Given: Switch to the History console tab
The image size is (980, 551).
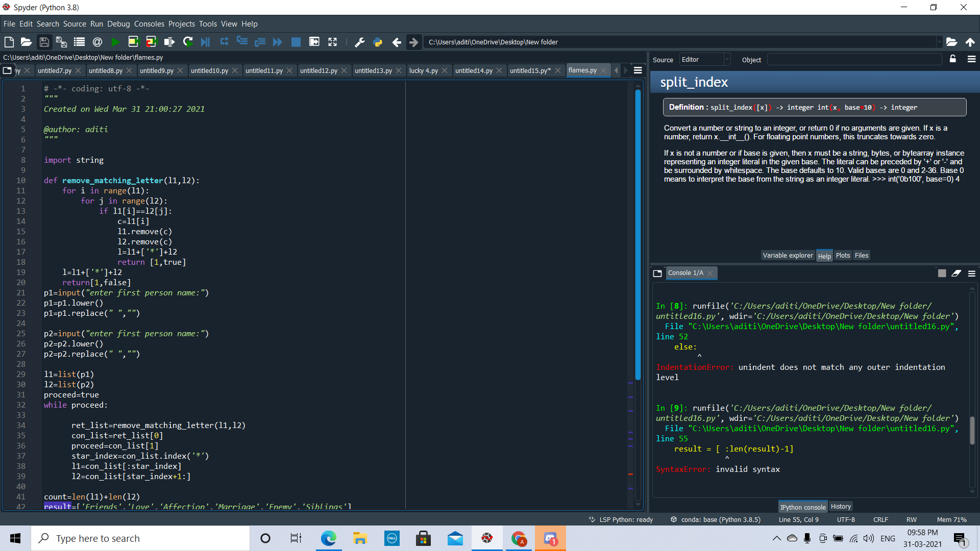Looking at the screenshot, I should (840, 506).
